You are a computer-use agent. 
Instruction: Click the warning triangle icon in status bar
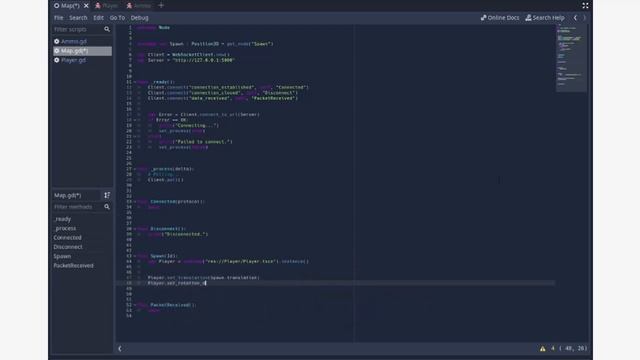(542, 349)
